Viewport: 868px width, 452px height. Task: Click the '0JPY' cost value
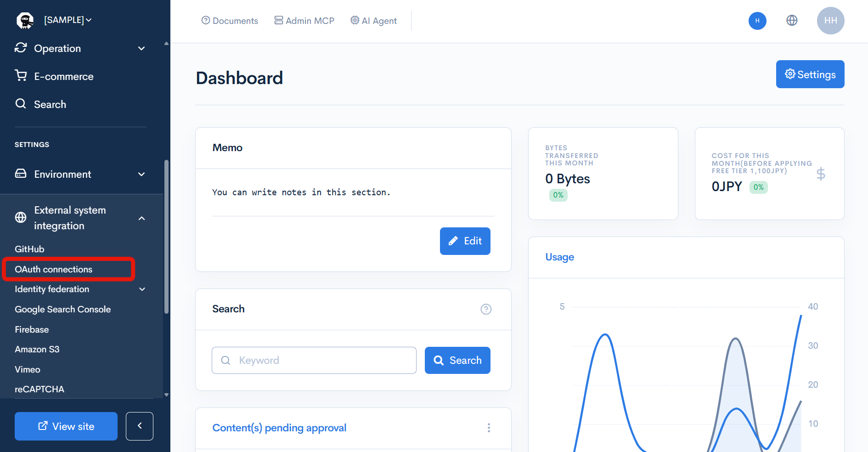(727, 186)
